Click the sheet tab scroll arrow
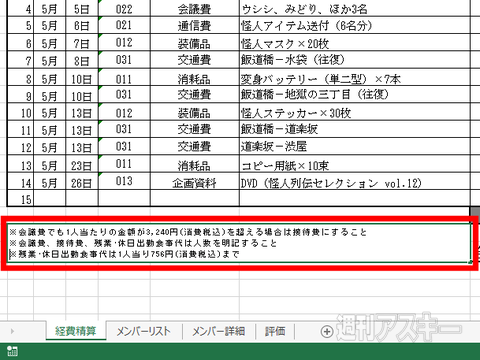The height and width of the screenshot is (360, 480). pyautogui.click(x=12, y=331)
